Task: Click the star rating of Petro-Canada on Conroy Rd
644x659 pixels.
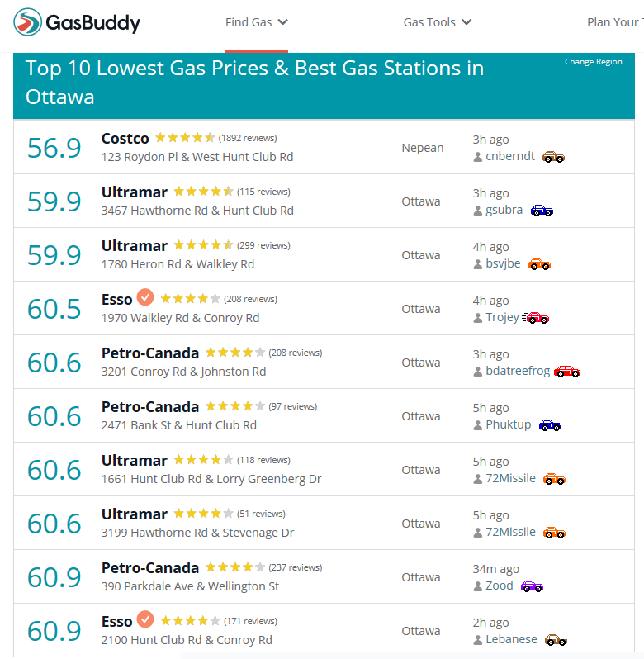Action: point(235,353)
